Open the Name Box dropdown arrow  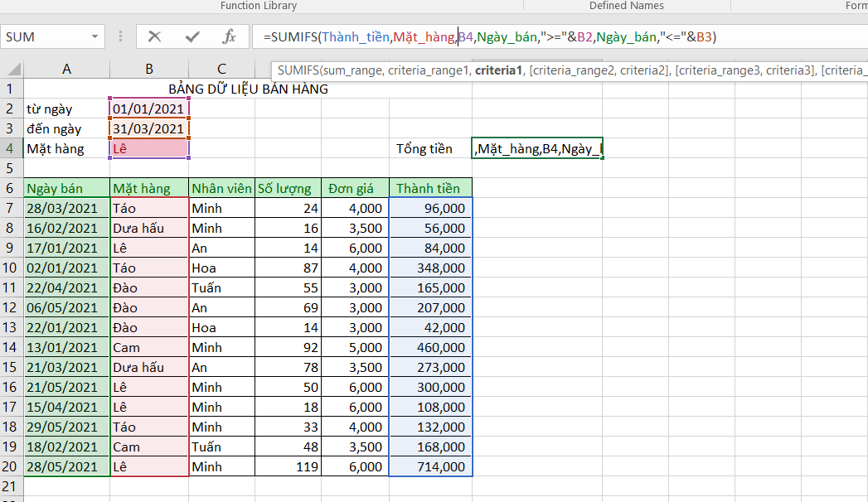coord(95,37)
